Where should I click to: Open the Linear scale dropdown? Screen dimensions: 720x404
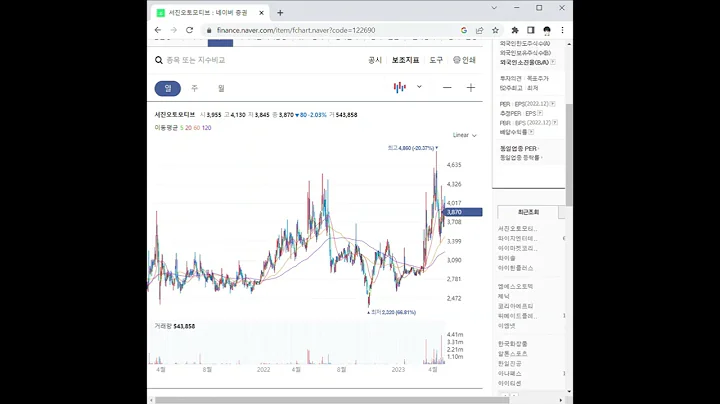click(x=465, y=135)
